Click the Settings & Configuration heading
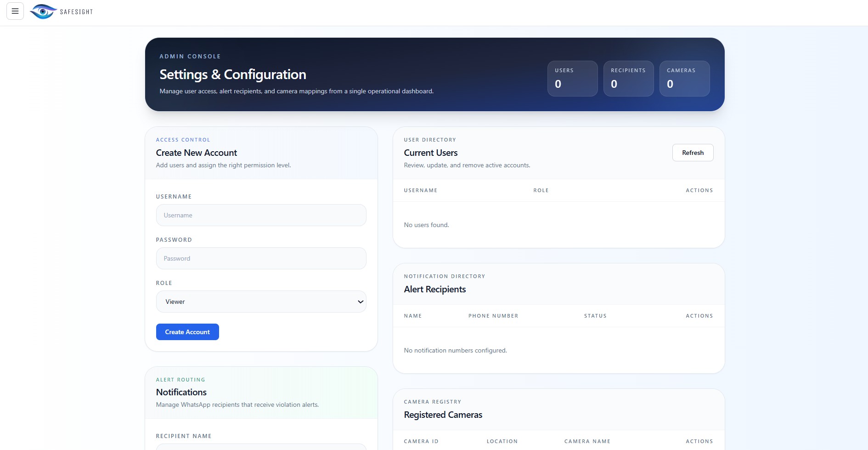The width and height of the screenshot is (868, 450). [233, 74]
